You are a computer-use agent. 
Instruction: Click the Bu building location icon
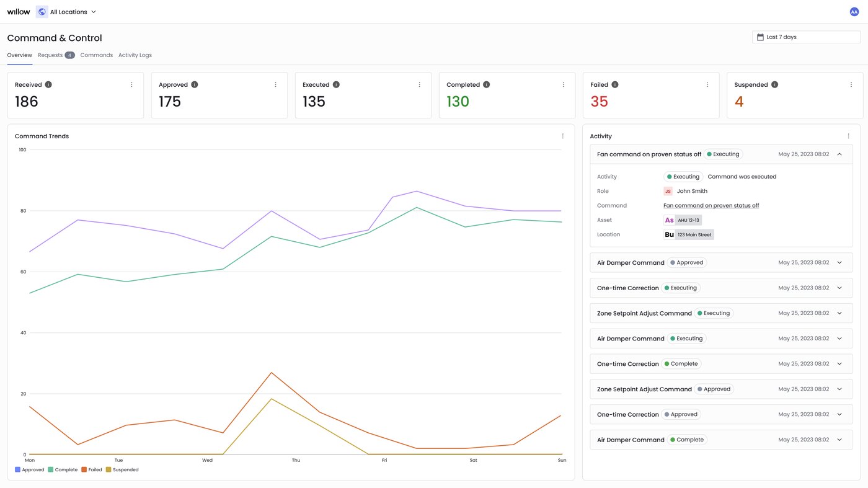point(669,234)
